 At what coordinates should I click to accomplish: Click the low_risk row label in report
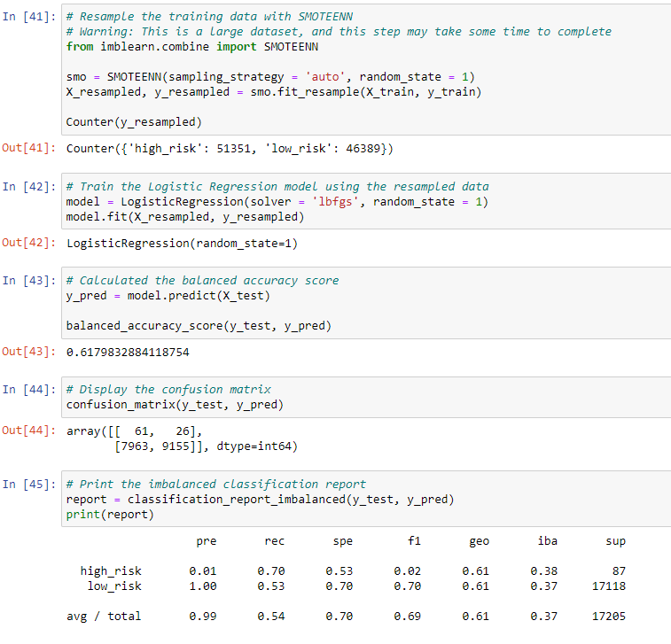click(x=114, y=586)
